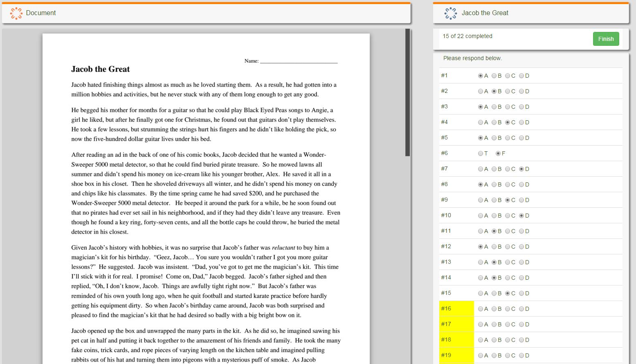This screenshot has height=364, width=636.
Task: Select answer B for question #18
Action: (494, 340)
